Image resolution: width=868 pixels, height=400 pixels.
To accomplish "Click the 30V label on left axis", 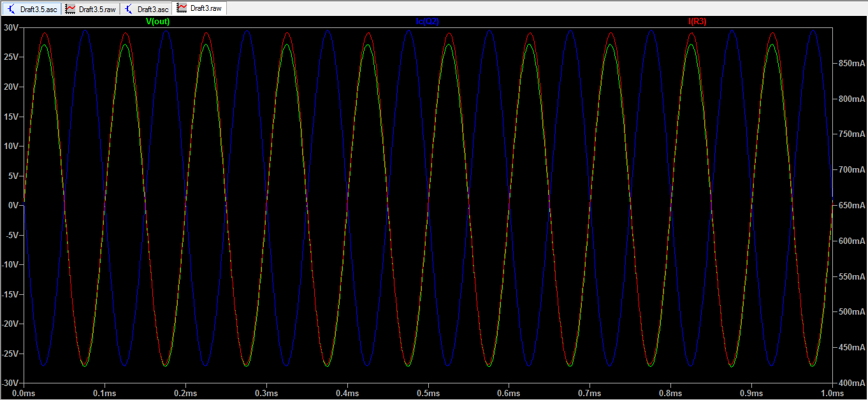I will click(10, 27).
